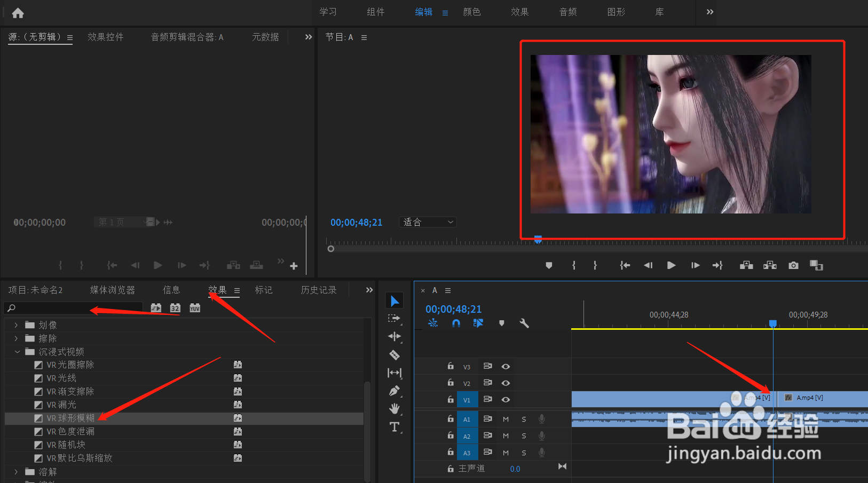The width and height of the screenshot is (868, 483).
Task: Select the Pen tool
Action: point(394,391)
